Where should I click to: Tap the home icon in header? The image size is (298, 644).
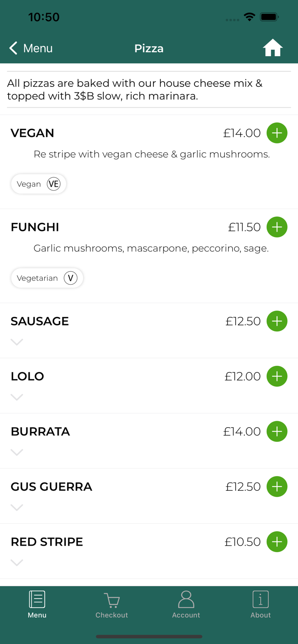(273, 48)
